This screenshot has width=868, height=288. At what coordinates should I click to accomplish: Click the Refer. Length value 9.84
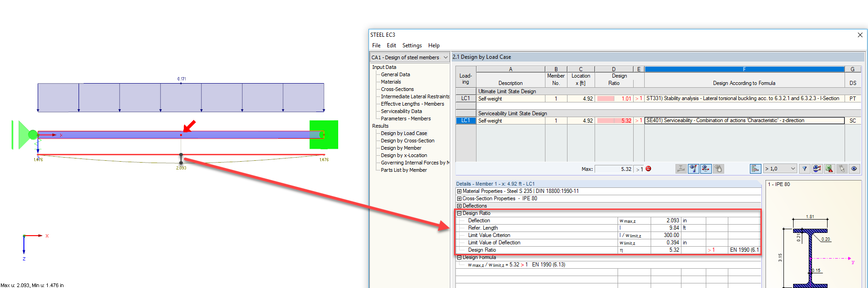tap(666, 228)
